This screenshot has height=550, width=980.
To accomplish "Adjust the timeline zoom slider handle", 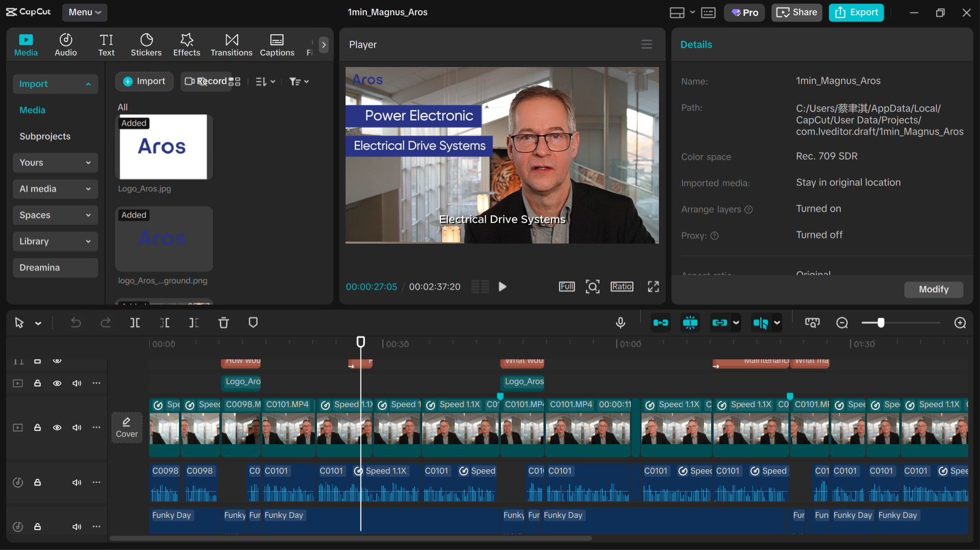I will [x=880, y=323].
